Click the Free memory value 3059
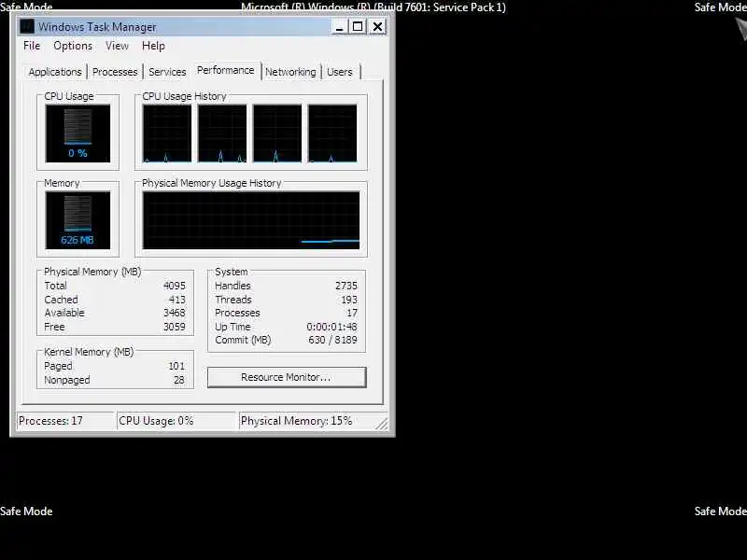This screenshot has height=560, width=747. 175,327
